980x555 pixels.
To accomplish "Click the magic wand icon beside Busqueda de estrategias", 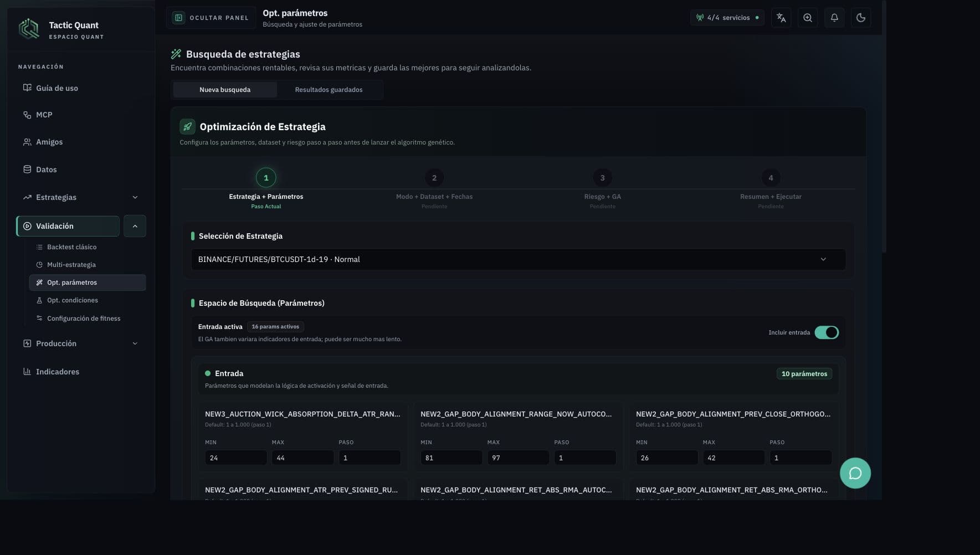I will [x=176, y=54].
